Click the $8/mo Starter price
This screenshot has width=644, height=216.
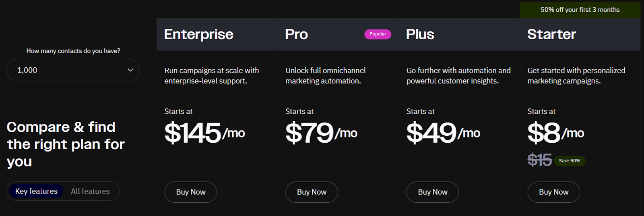[556, 133]
